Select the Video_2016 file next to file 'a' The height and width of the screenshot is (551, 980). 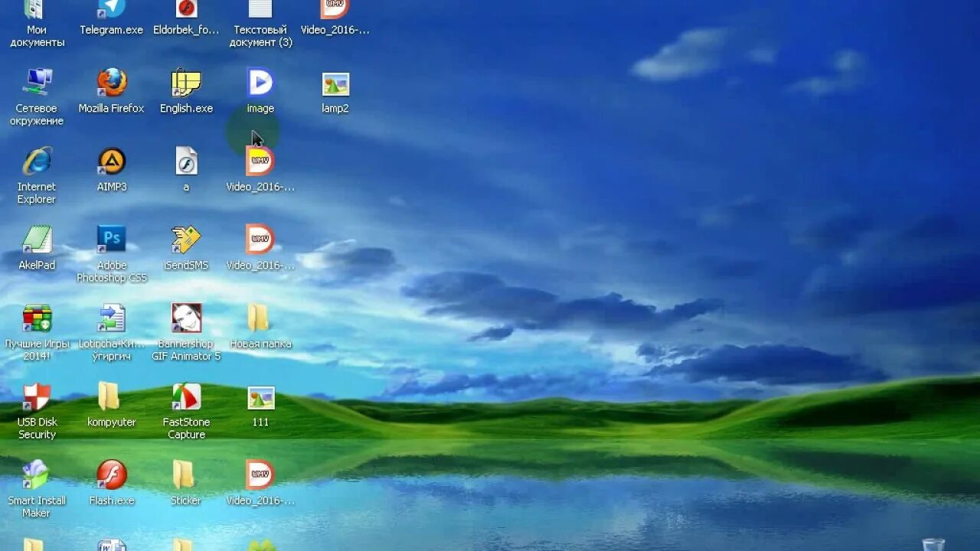tap(260, 170)
